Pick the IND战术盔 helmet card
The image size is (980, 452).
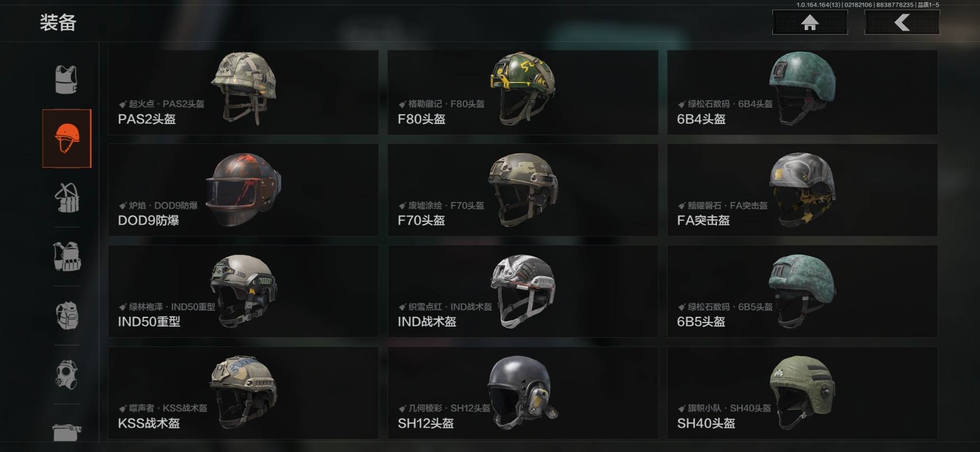(x=523, y=291)
